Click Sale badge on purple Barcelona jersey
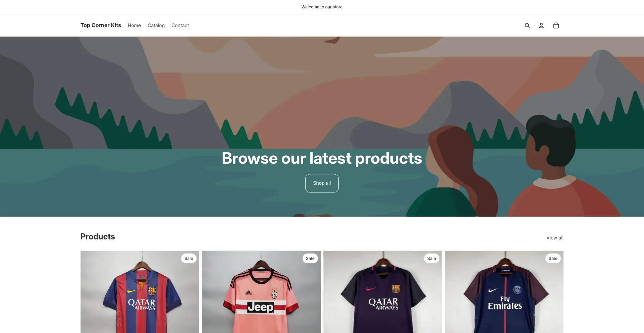Viewport: 644px width, 333px height. (x=432, y=259)
